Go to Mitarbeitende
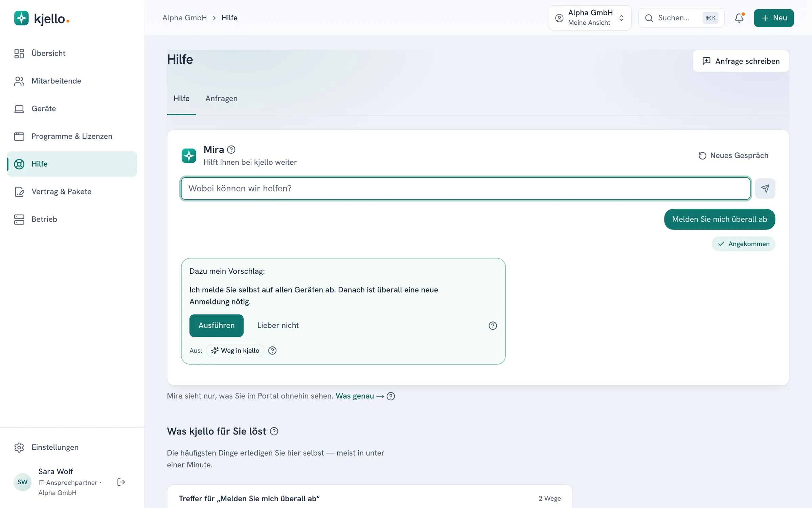Image resolution: width=812 pixels, height=508 pixels. click(72, 81)
